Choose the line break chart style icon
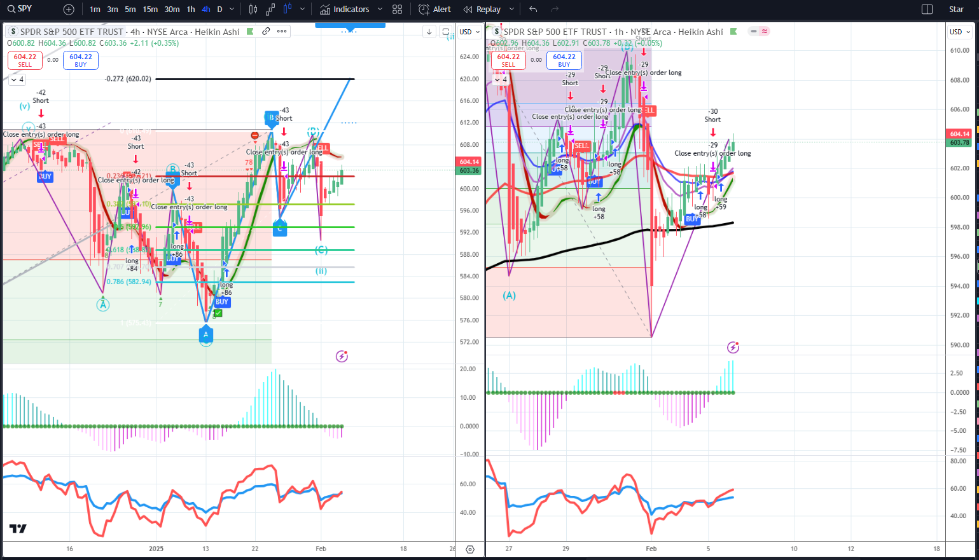Screen dimensions: 979x560 pos(270,10)
